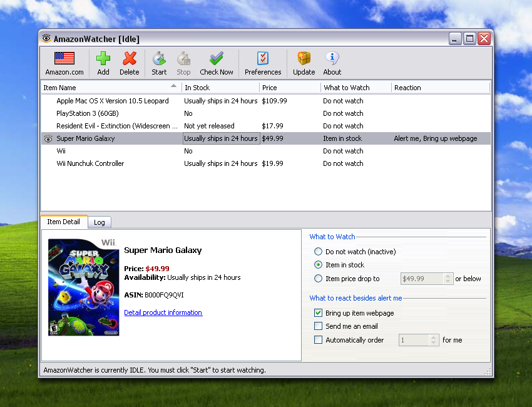Sort by the In Stock column header
This screenshot has width=532, height=407.
tap(220, 88)
